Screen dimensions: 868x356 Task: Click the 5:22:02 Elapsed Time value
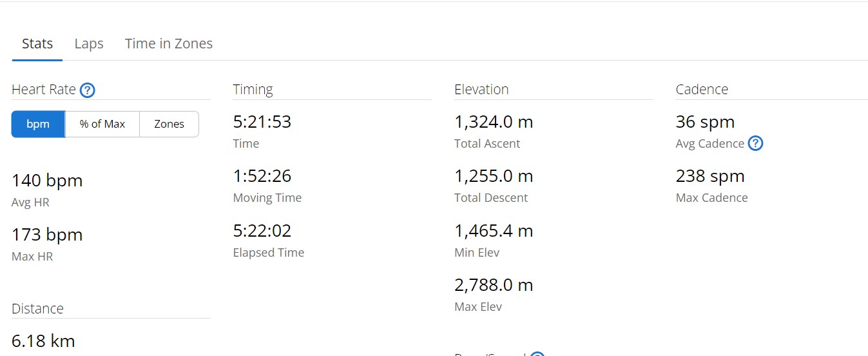(x=262, y=231)
